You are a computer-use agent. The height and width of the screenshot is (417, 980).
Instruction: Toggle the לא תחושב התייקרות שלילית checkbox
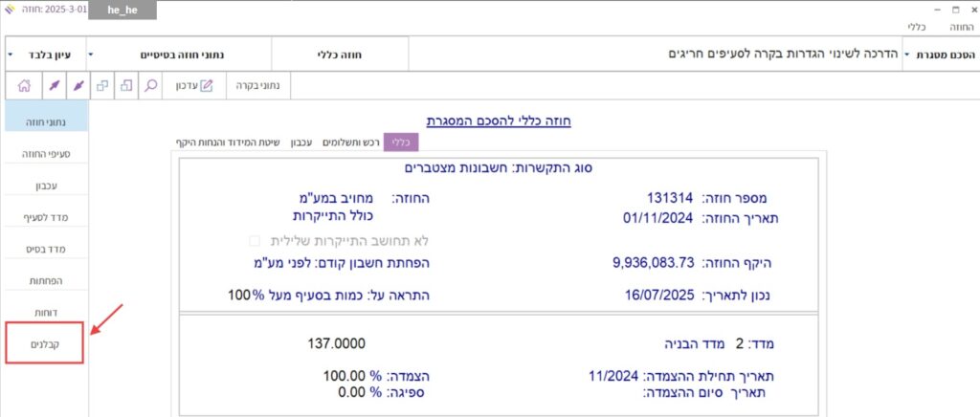click(x=255, y=240)
